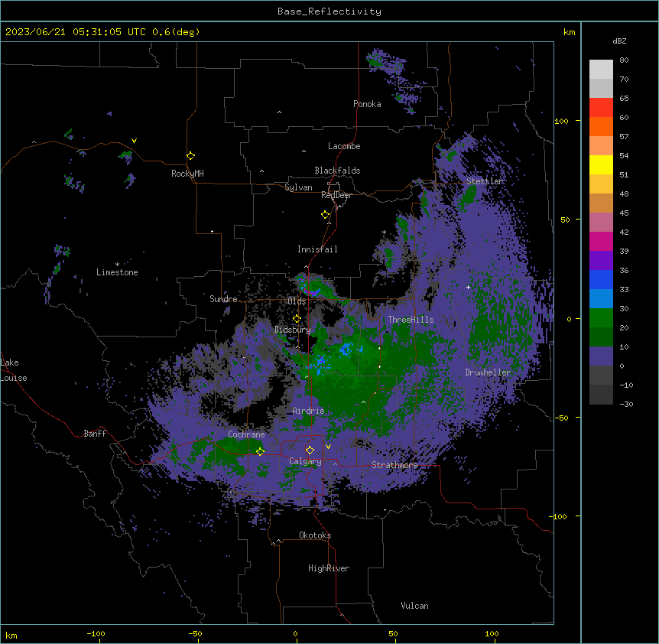Click the RockyMH label

click(187, 174)
